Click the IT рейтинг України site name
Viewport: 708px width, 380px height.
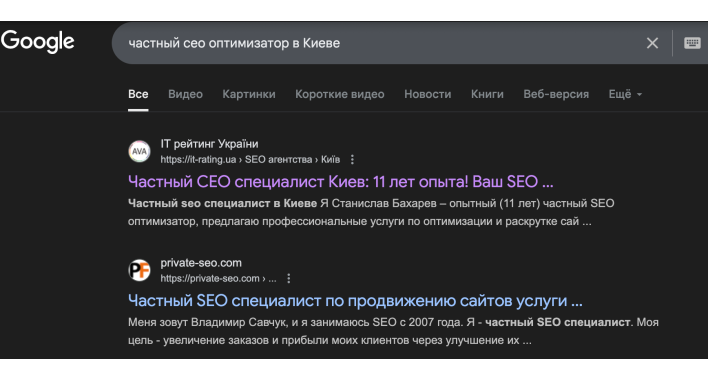(210, 144)
